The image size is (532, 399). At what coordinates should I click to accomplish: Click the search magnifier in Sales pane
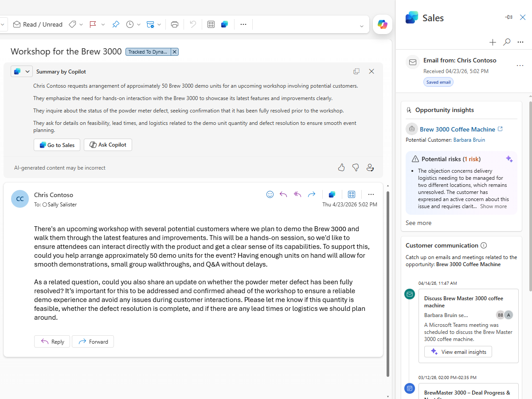tap(507, 42)
